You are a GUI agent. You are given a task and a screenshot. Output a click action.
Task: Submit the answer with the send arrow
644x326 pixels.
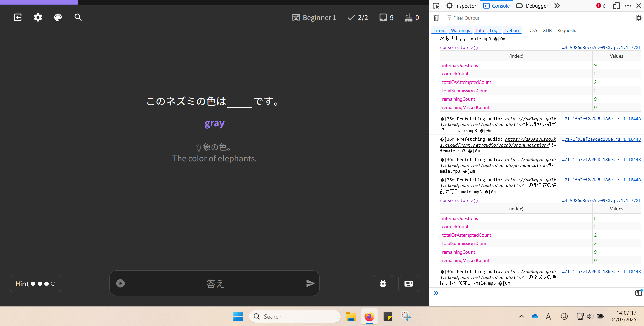pos(310,283)
